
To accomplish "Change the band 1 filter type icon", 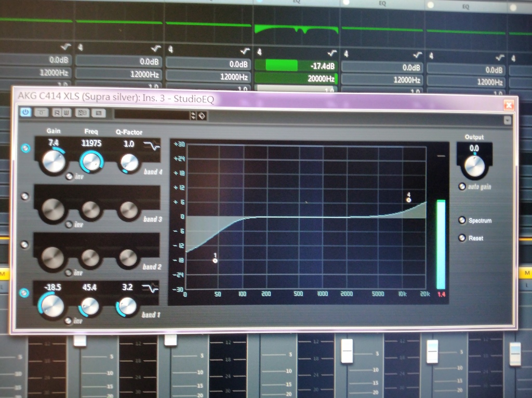I will click(150, 289).
